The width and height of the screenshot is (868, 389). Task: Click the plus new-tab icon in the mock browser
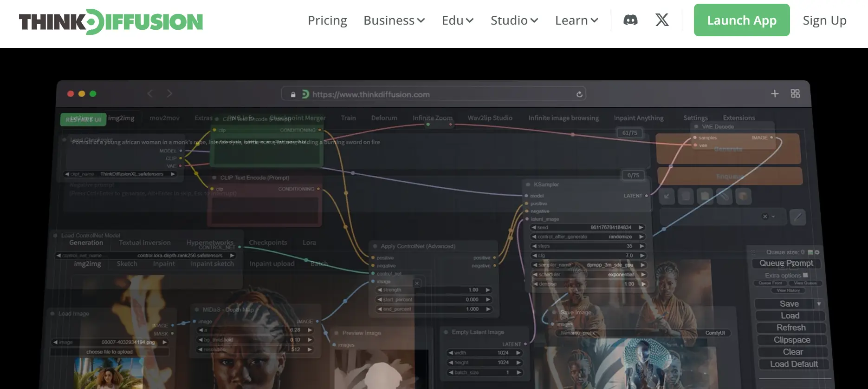[x=775, y=93]
